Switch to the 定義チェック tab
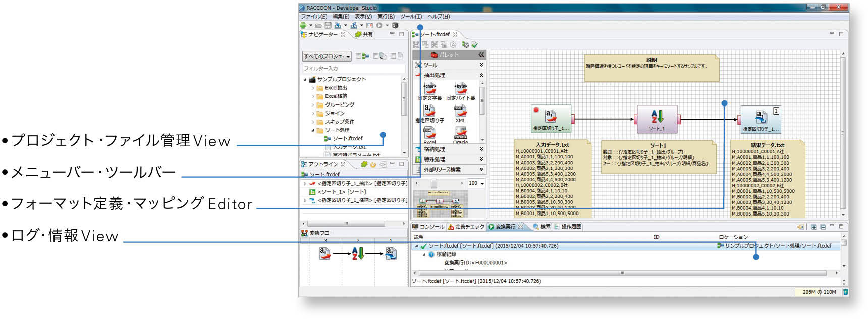868x319 pixels. (466, 227)
